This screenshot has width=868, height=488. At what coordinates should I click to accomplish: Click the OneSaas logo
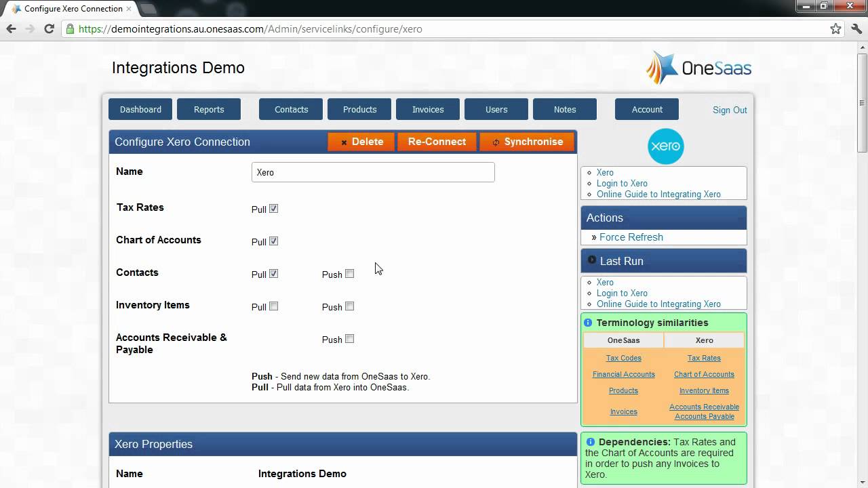pos(698,68)
